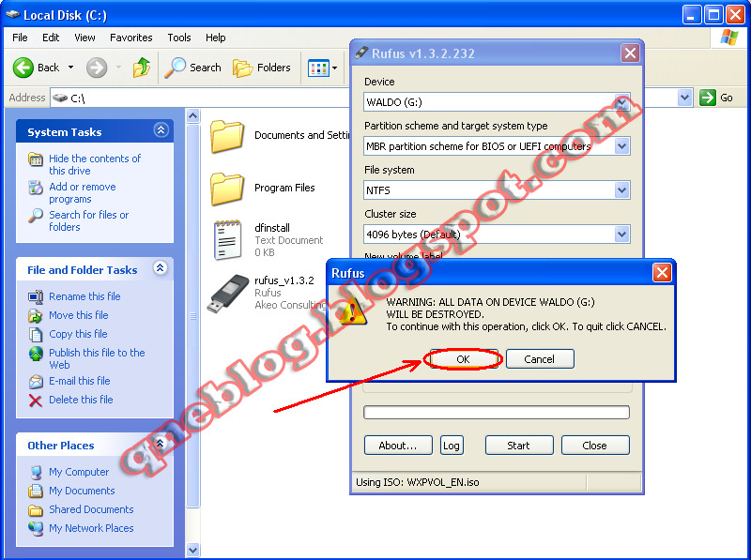Viewport: 751px width, 560px height.
Task: Open the My Computer icon link
Action: click(36, 473)
